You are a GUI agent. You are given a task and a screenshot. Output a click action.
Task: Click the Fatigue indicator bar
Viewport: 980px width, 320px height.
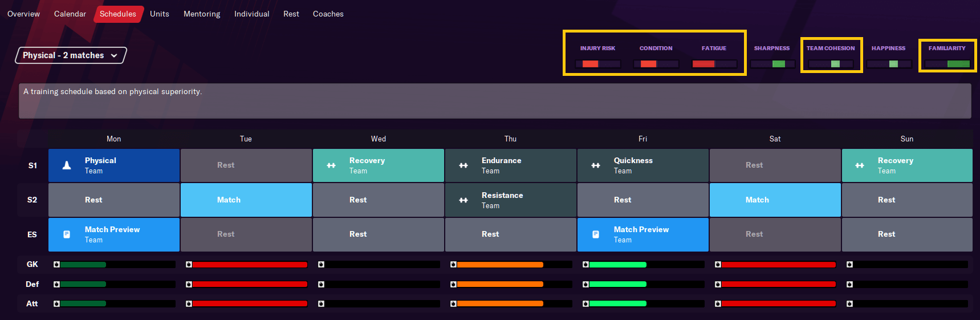(x=714, y=64)
